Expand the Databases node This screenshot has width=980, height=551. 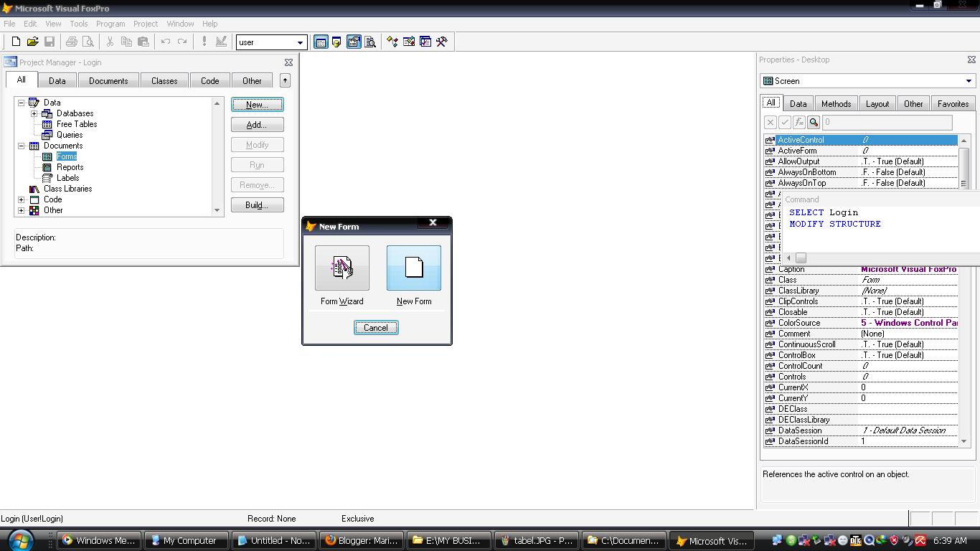click(x=34, y=113)
